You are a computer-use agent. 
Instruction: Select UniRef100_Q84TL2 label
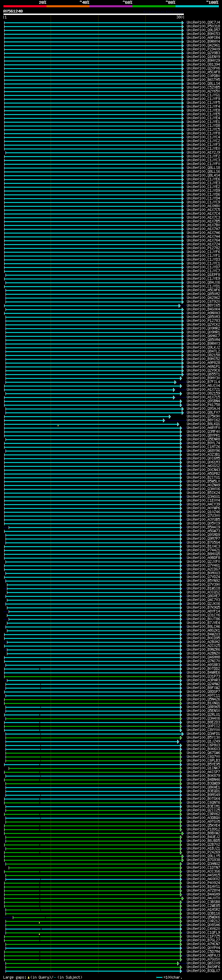click(203, 351)
